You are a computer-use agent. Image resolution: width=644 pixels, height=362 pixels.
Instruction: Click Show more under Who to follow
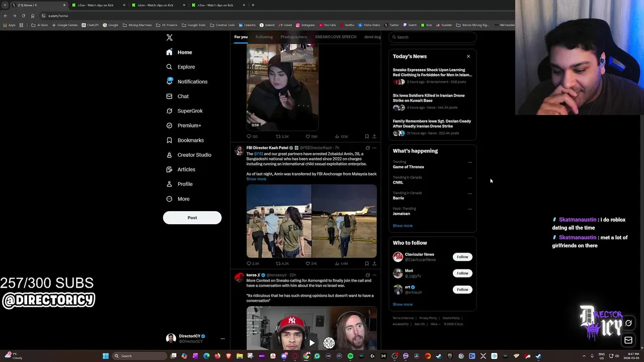click(x=403, y=304)
